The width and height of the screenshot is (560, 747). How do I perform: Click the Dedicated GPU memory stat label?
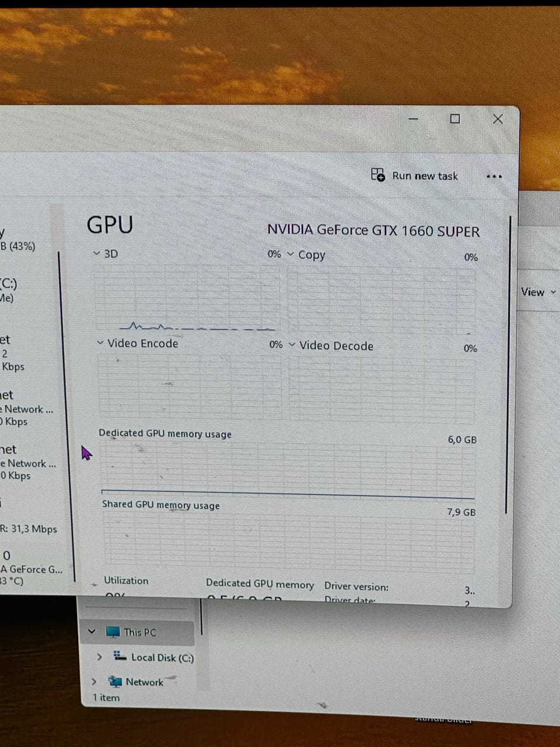(x=260, y=584)
